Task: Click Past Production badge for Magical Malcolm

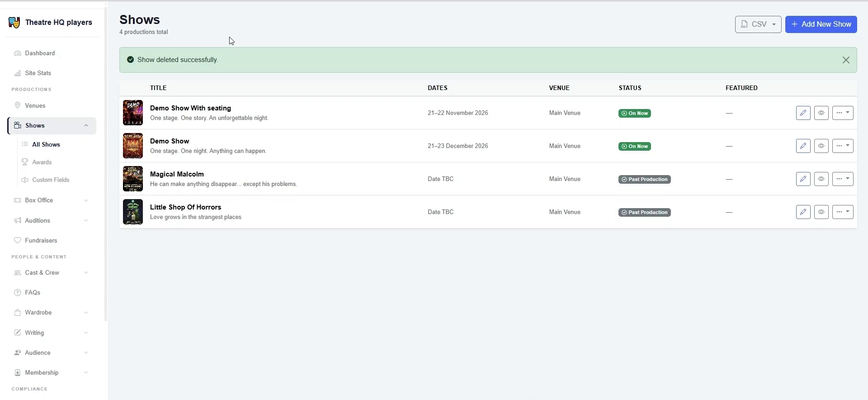Action: click(644, 179)
